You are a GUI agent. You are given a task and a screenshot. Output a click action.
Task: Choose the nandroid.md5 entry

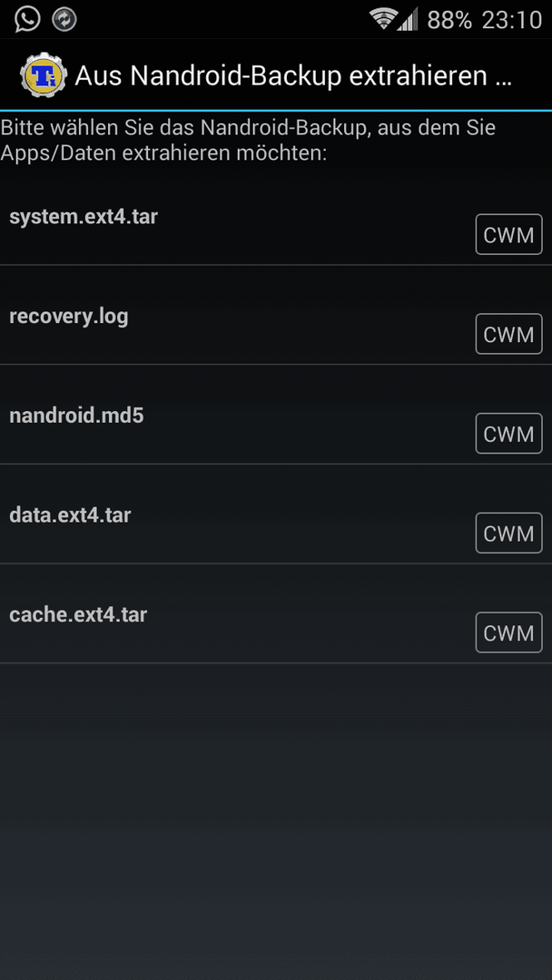pyautogui.click(x=276, y=415)
